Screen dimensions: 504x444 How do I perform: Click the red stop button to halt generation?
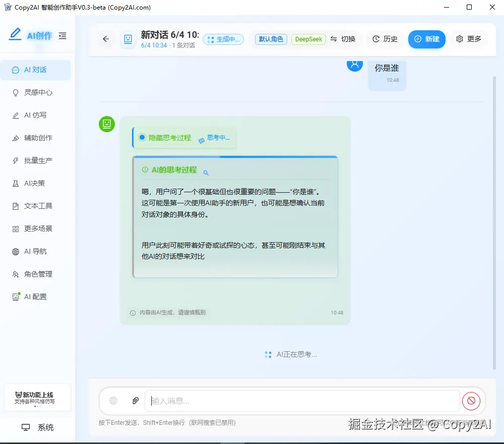[x=471, y=401]
